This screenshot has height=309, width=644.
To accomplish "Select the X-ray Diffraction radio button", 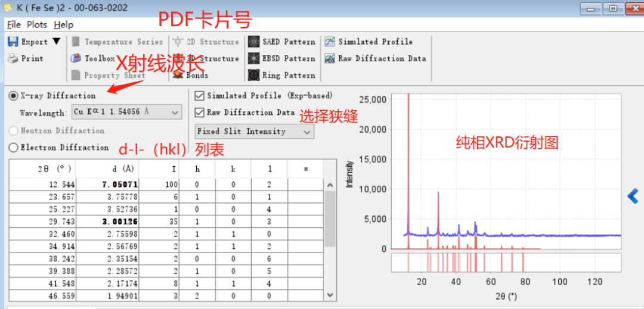I will [14, 95].
